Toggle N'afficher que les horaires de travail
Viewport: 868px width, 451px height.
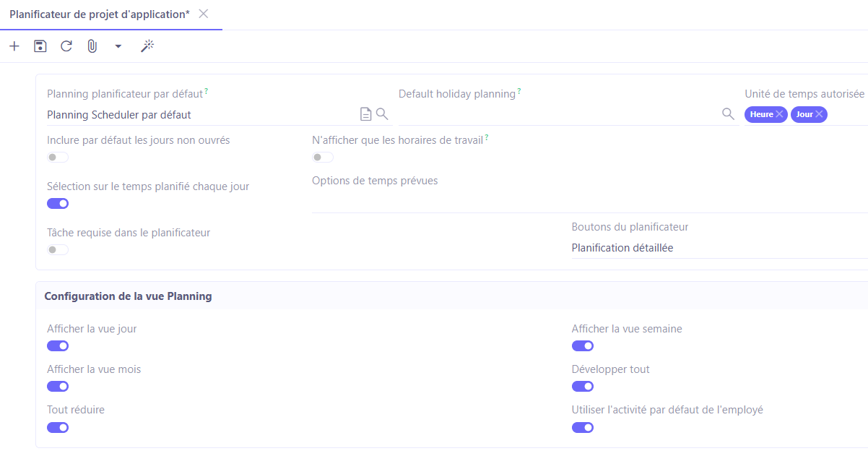pyautogui.click(x=323, y=158)
